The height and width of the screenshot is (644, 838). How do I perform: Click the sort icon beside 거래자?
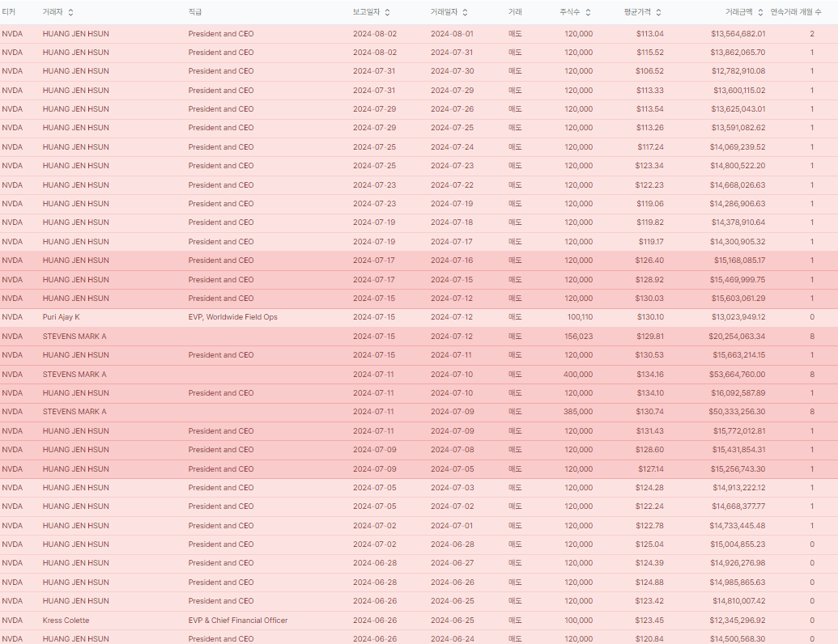(x=70, y=12)
